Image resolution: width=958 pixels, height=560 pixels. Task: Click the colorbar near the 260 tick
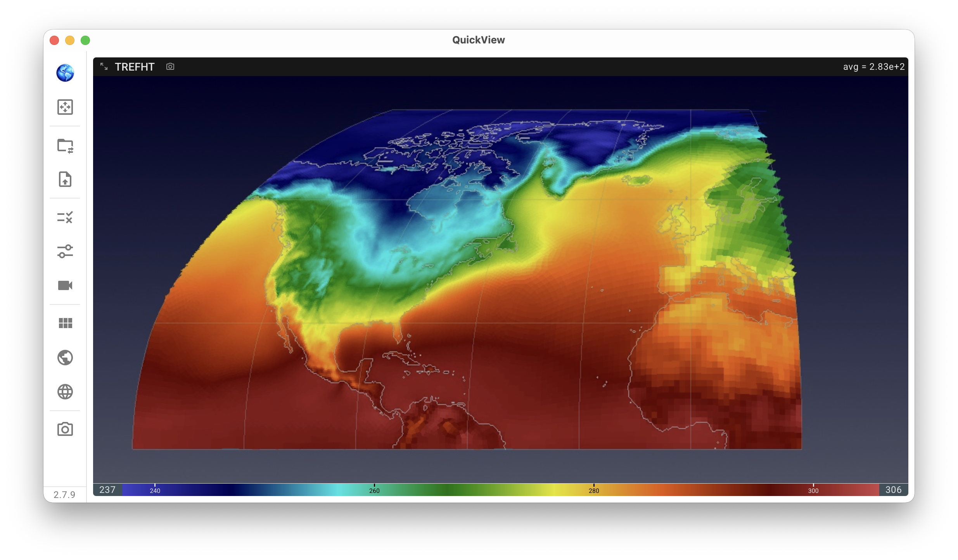(374, 489)
